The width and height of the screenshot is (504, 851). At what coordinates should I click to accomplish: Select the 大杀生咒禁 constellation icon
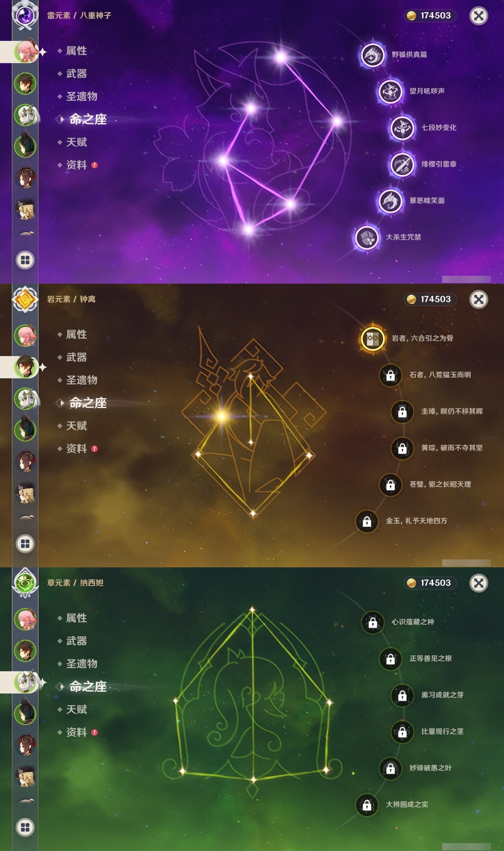click(367, 238)
